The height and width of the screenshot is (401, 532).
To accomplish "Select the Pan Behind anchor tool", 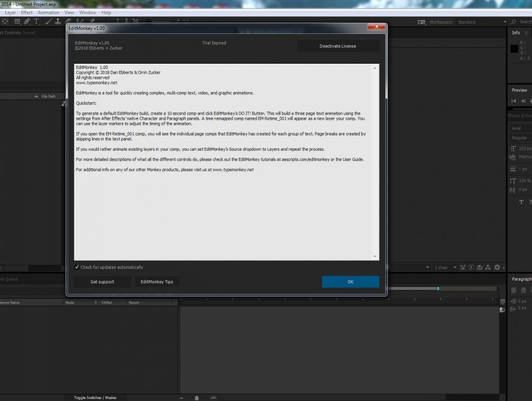I will (5, 22).
